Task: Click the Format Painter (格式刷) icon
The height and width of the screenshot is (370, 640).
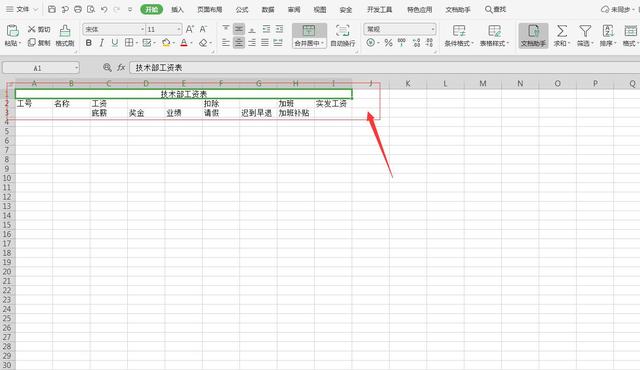Action: (x=64, y=31)
